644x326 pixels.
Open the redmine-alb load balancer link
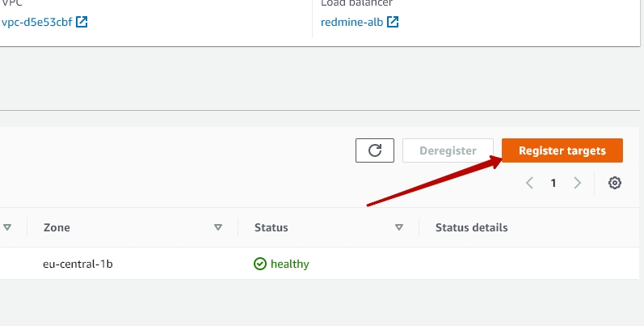(x=351, y=22)
